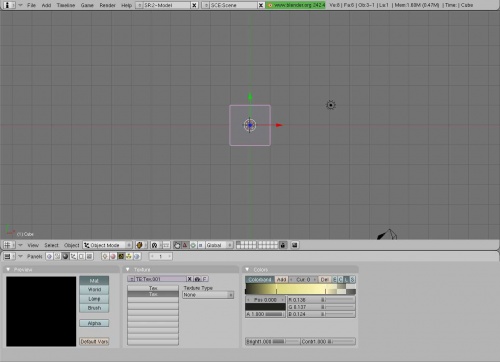500x362 pixels.
Task: Collapse the Preview panel triangle
Action: (8, 269)
